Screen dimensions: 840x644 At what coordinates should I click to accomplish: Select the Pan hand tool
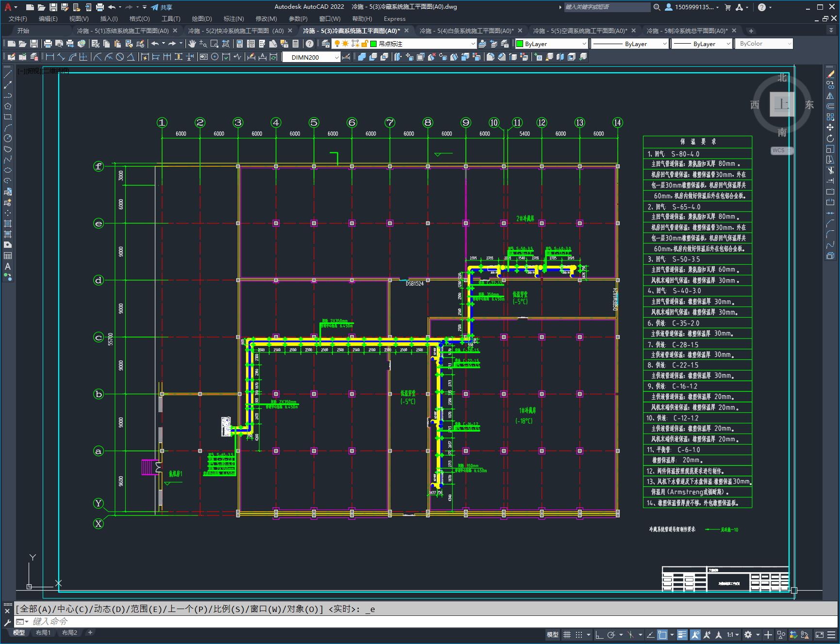point(192,44)
